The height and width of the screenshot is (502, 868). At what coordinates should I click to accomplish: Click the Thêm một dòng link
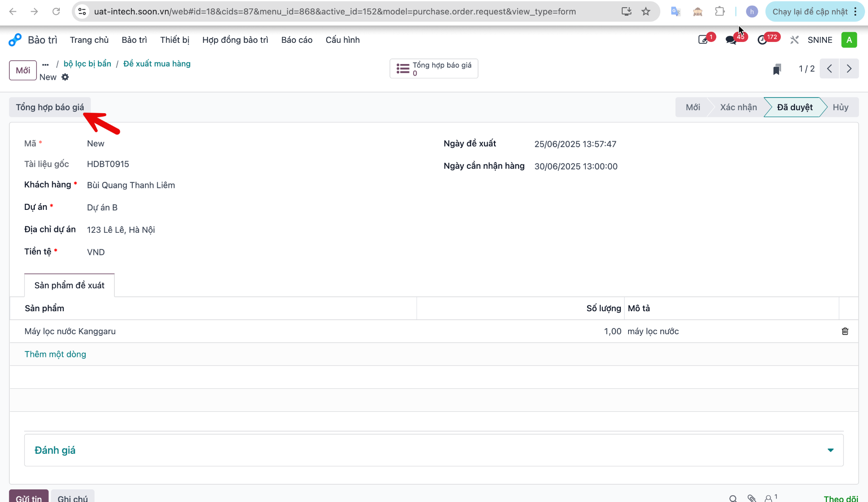[55, 354]
